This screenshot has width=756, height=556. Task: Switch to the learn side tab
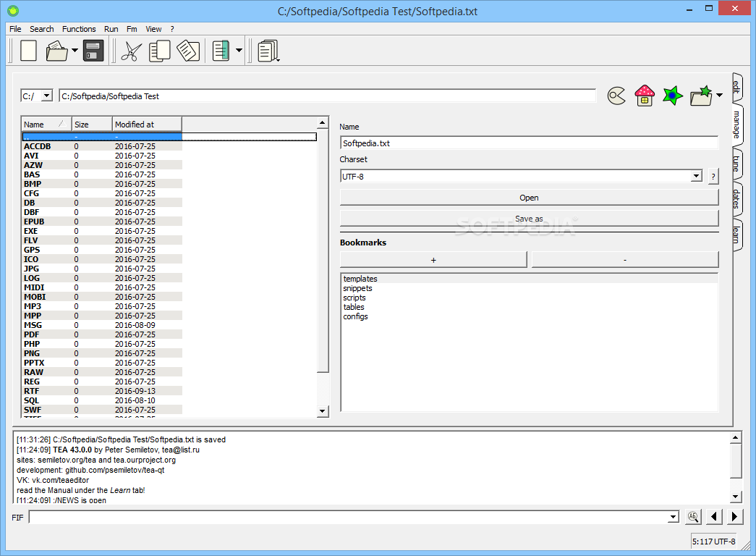[x=737, y=235]
